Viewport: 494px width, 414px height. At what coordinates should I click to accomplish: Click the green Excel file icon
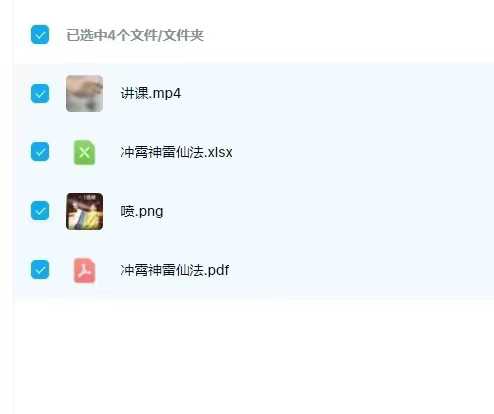pyautogui.click(x=84, y=152)
